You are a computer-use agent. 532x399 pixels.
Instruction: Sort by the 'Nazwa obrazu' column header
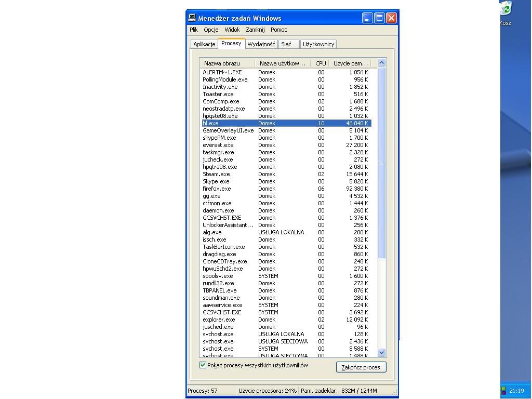coord(228,63)
